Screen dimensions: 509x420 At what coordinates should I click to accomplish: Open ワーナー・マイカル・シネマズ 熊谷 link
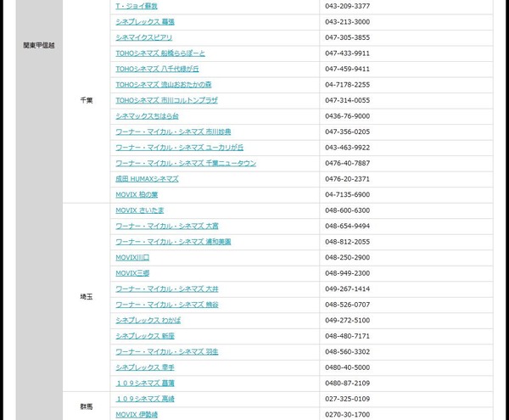pyautogui.click(x=167, y=305)
